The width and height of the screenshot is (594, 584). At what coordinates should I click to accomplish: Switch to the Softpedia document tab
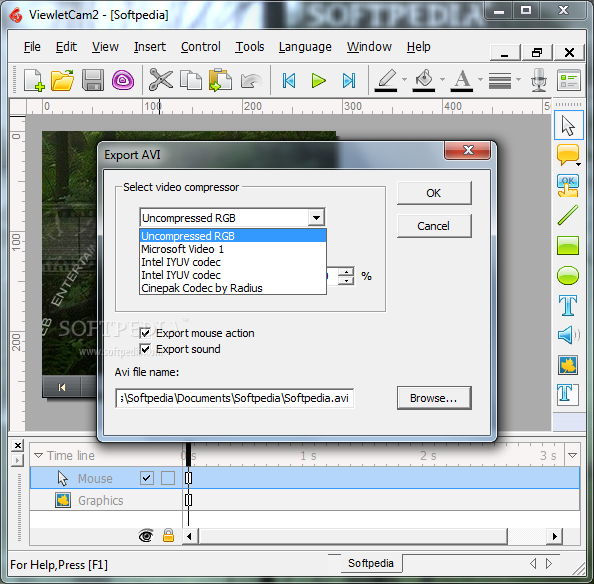(371, 563)
